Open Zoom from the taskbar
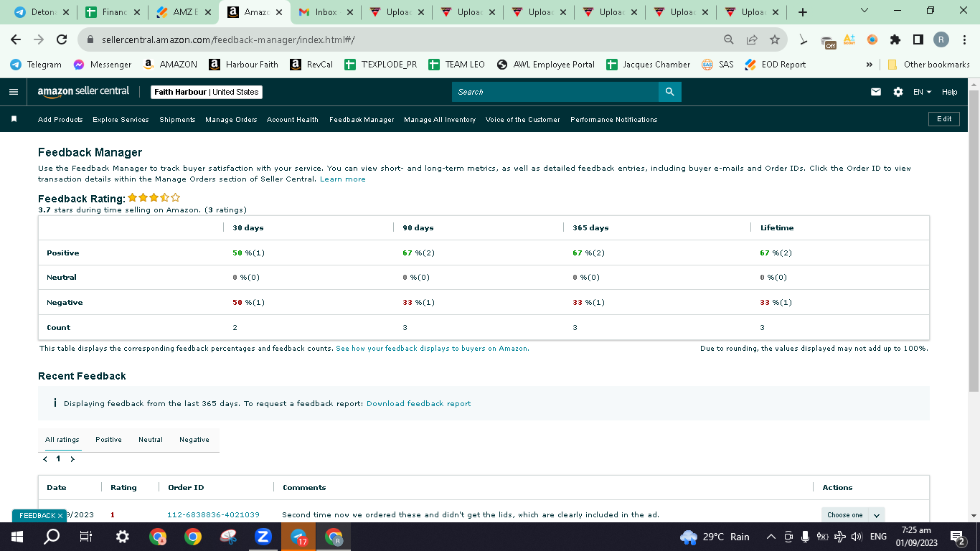Image resolution: width=980 pixels, height=551 pixels. click(x=263, y=536)
